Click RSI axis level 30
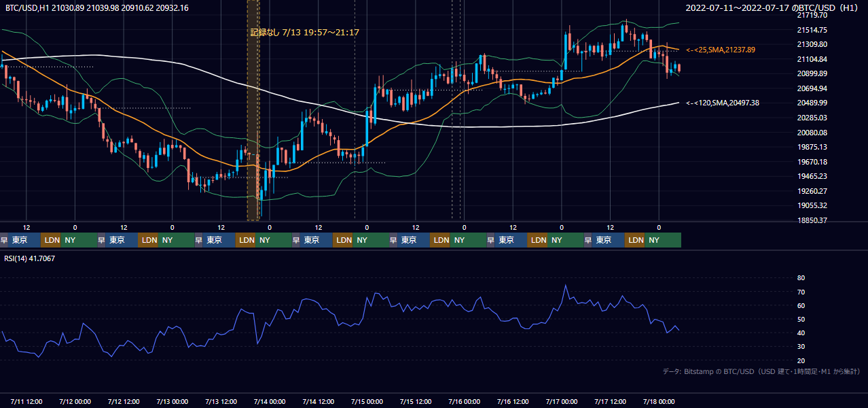 (801, 347)
